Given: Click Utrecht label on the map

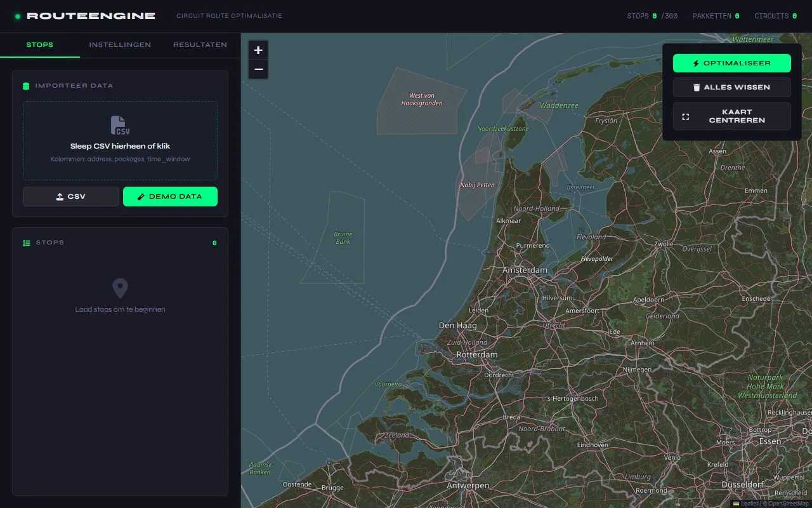Looking at the screenshot, I should pos(554,325).
